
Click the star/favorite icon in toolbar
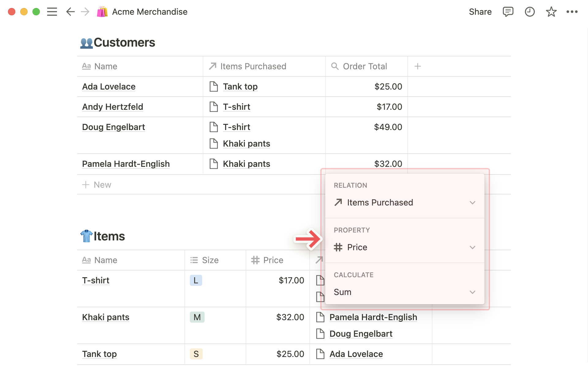[551, 11]
